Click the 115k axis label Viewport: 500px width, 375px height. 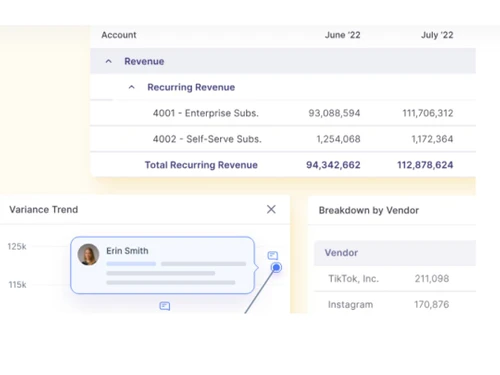click(17, 285)
